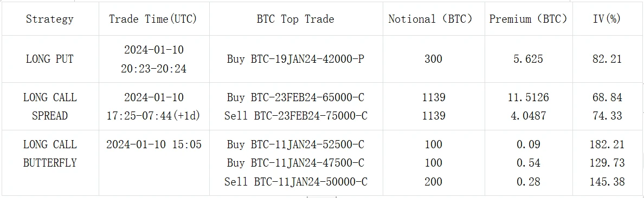
Task: Select Sell BTC-11JAN24-50000-C trade entry
Action: click(296, 181)
